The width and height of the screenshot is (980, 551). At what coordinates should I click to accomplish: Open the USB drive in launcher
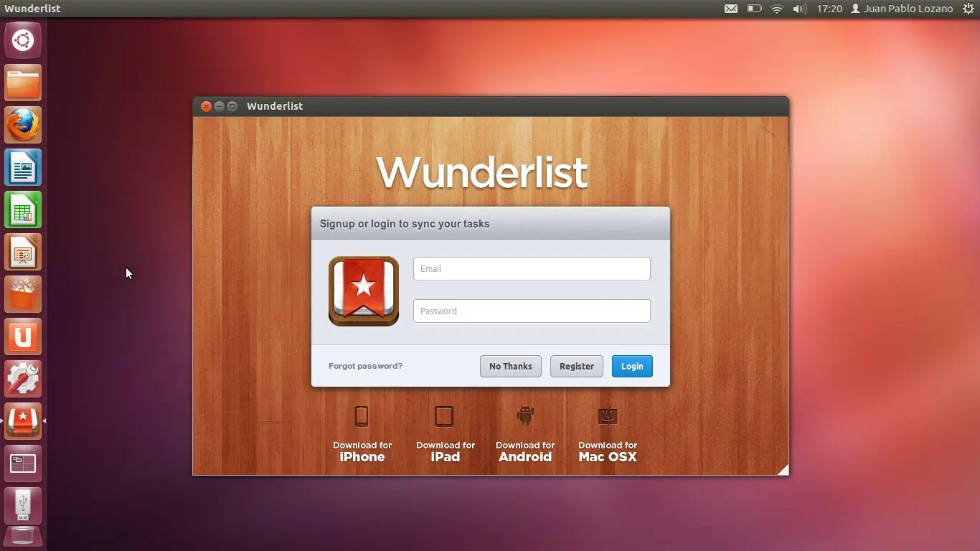coord(23,506)
